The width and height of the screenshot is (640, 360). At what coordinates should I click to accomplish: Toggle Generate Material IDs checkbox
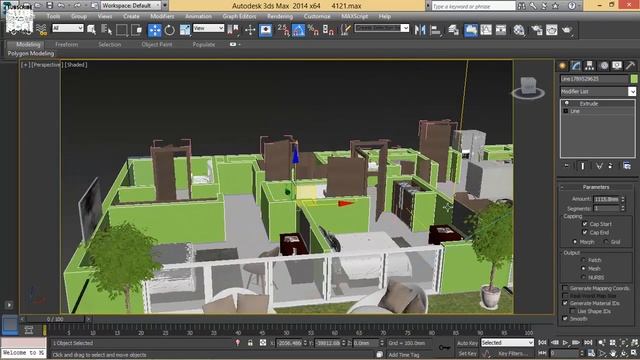(x=565, y=303)
